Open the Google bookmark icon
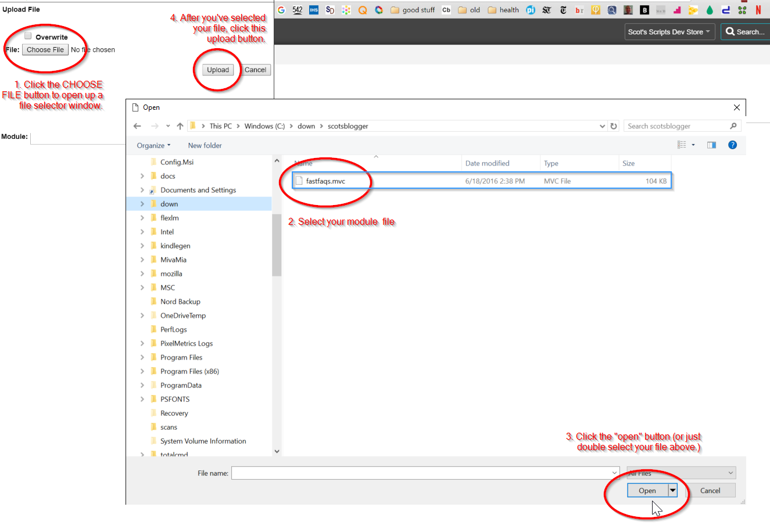This screenshot has width=770, height=532. pos(281,10)
